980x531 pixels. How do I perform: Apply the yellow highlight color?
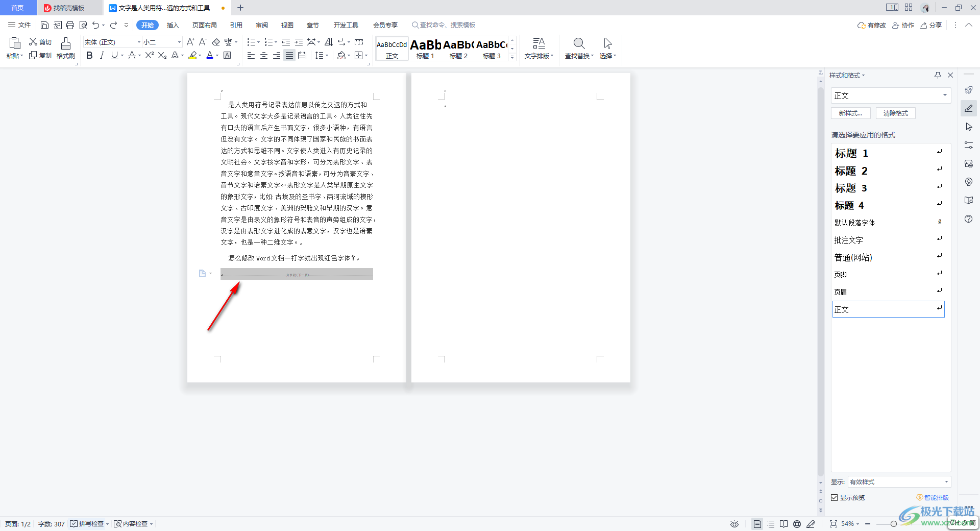click(192, 55)
